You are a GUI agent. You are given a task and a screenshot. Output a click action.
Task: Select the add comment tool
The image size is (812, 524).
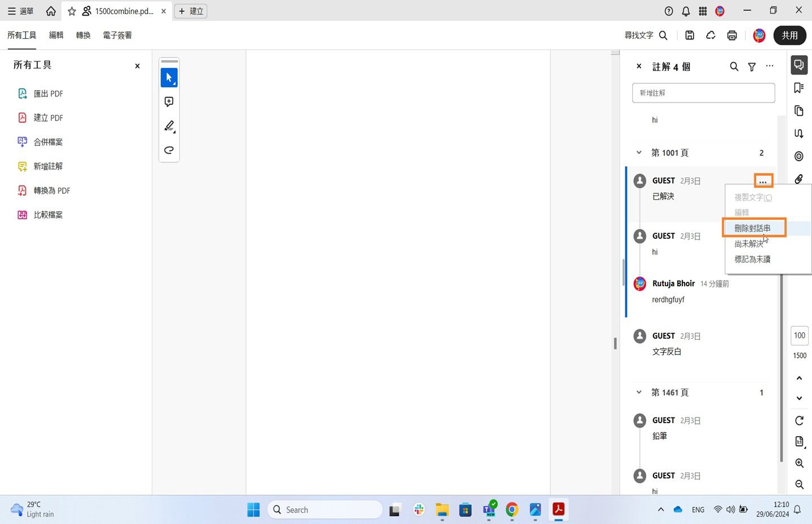pos(169,101)
